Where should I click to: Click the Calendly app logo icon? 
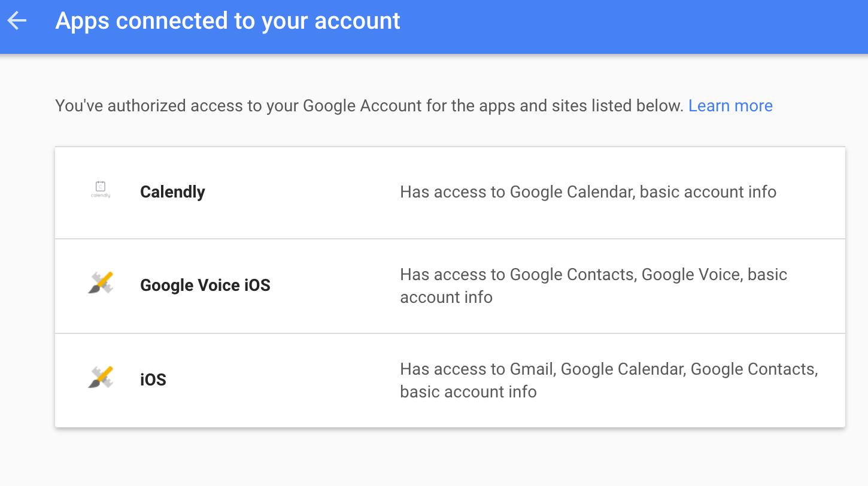[101, 190]
